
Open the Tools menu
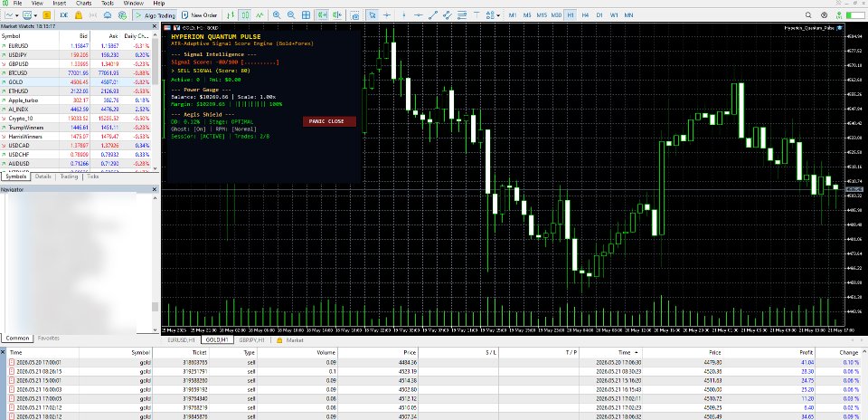pos(108,4)
